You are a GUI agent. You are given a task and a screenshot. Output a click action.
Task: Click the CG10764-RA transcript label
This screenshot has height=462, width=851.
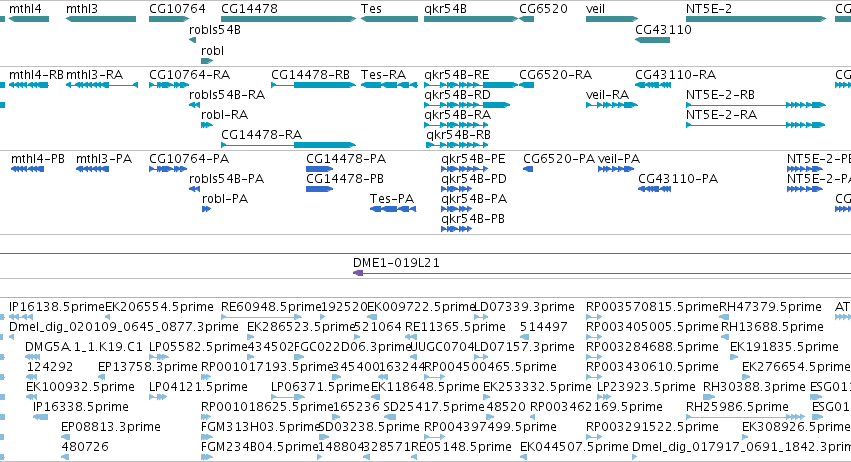[x=189, y=75]
